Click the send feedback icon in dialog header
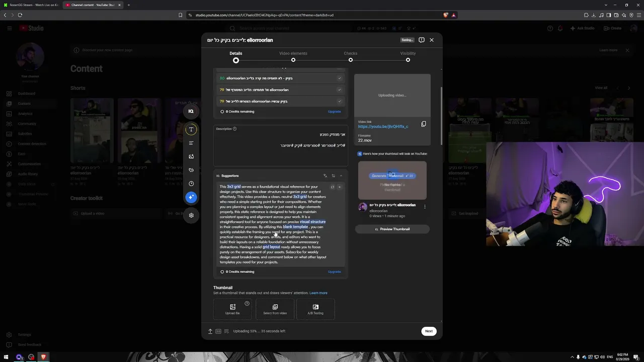Viewport: 644px width, 362px height. click(x=422, y=40)
